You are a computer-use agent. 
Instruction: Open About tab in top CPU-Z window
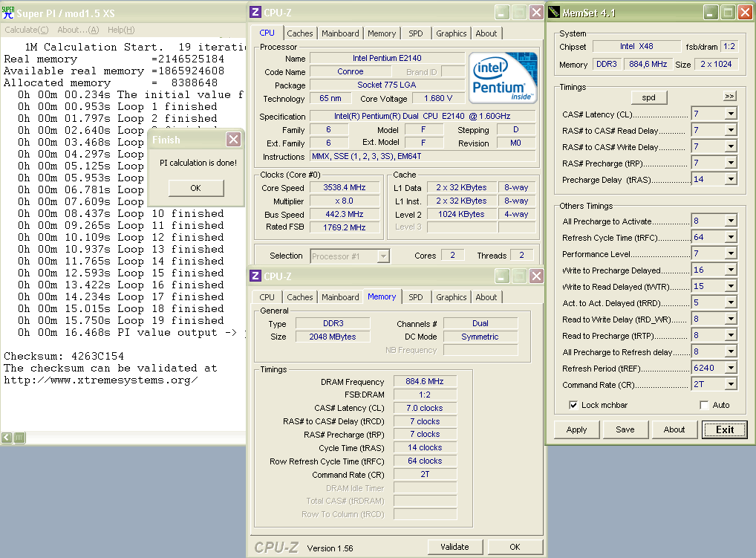coord(486,33)
